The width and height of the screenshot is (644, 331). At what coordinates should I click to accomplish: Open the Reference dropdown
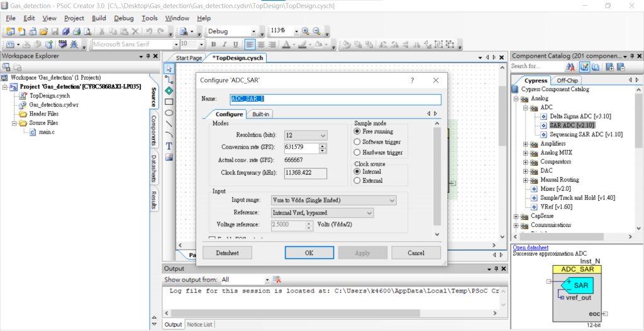tap(322, 213)
